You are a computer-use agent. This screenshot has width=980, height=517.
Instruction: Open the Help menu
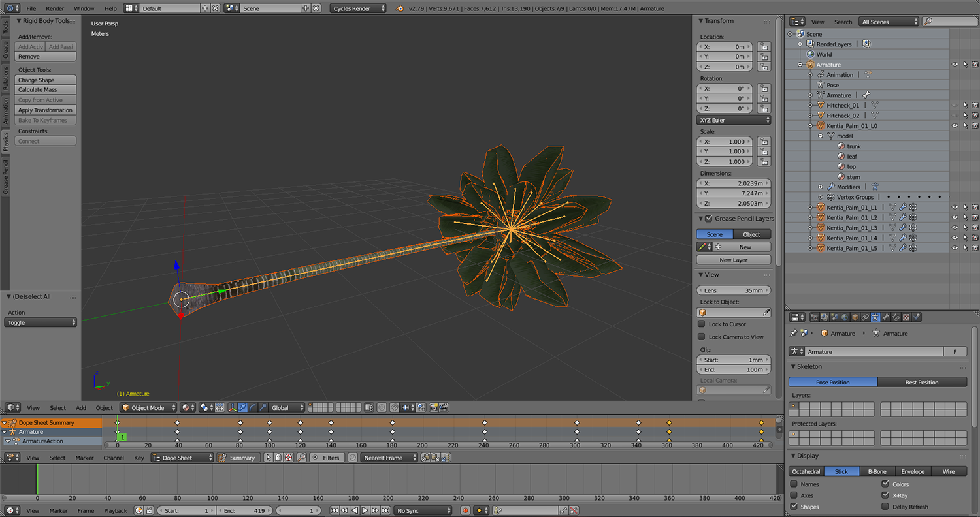pyautogui.click(x=110, y=8)
